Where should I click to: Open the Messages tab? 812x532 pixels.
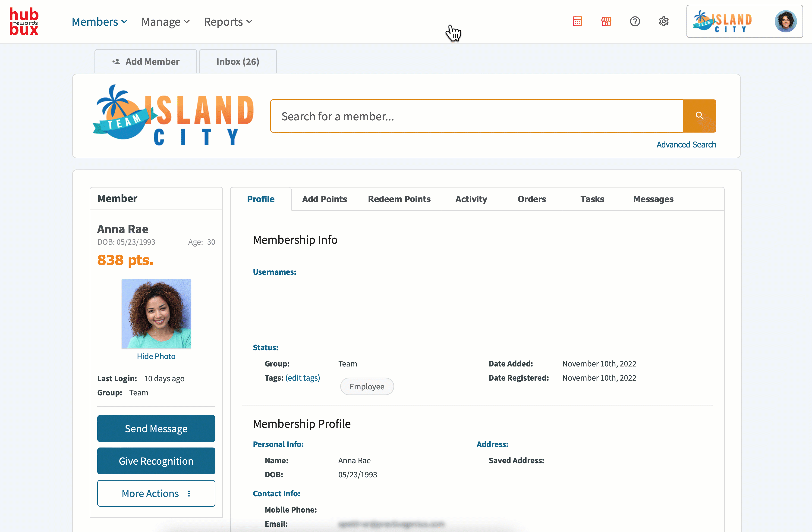[x=653, y=199]
